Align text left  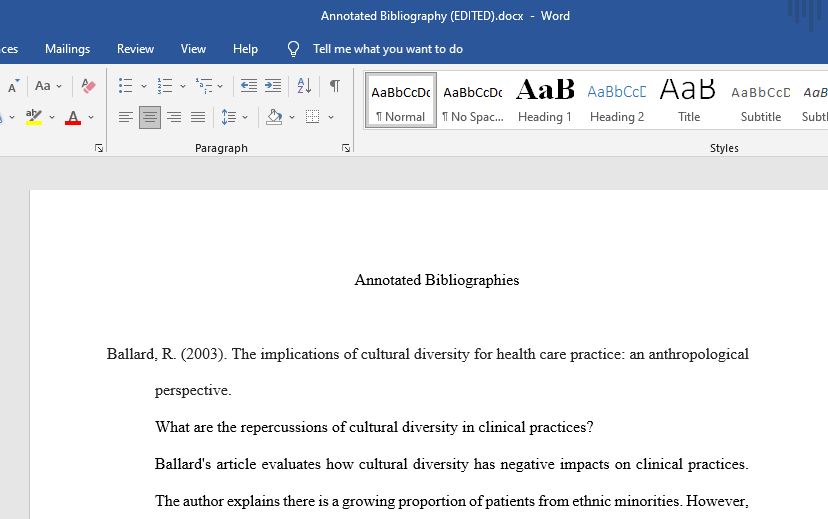point(126,117)
